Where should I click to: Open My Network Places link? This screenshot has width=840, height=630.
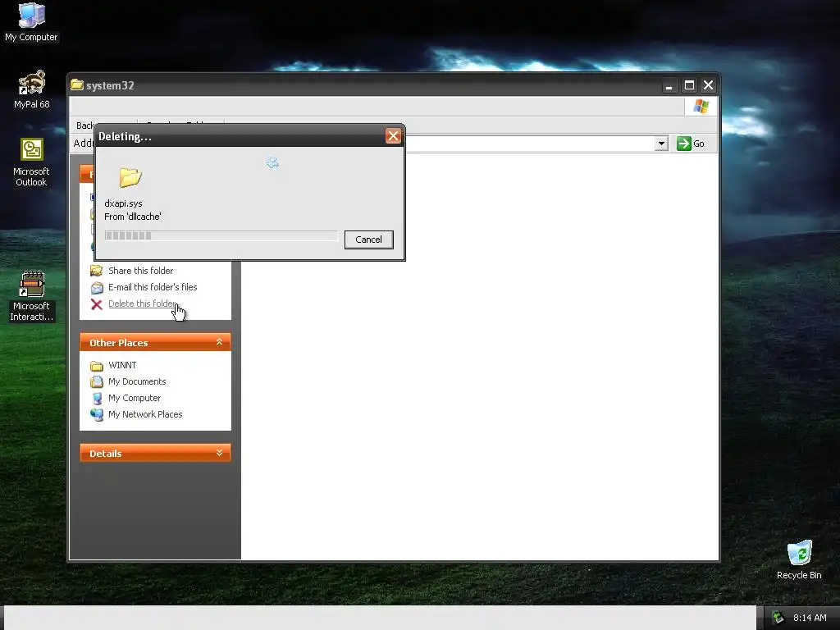tap(145, 414)
